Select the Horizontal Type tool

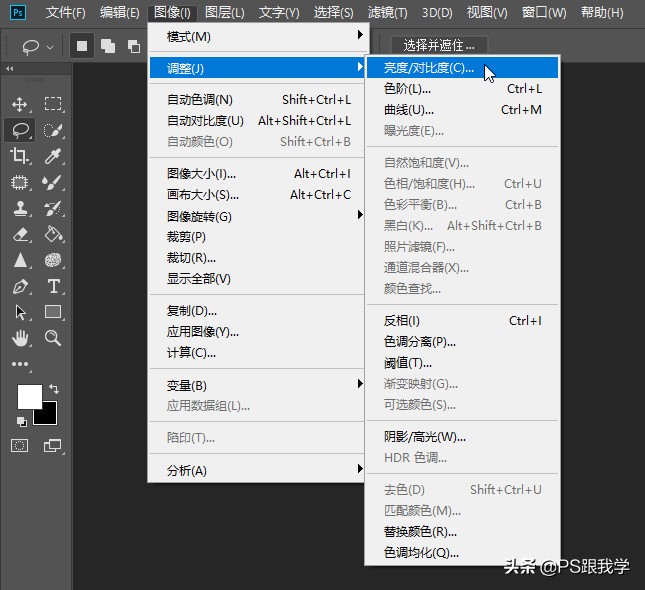point(53,286)
